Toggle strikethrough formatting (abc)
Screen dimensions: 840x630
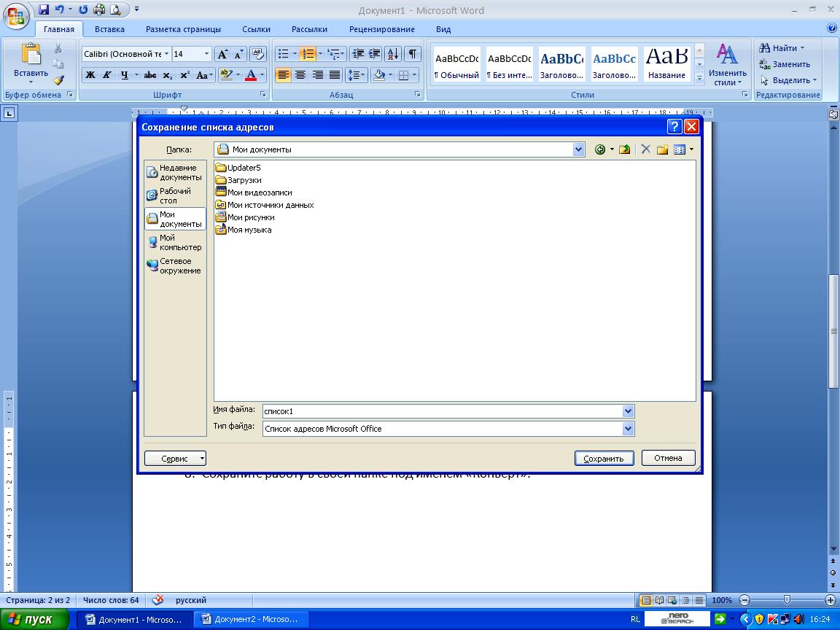(150, 75)
